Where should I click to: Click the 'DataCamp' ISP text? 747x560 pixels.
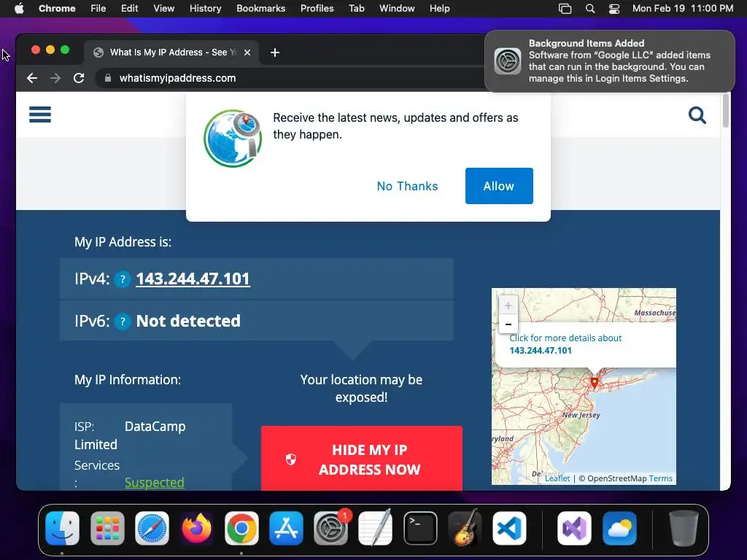tap(155, 427)
